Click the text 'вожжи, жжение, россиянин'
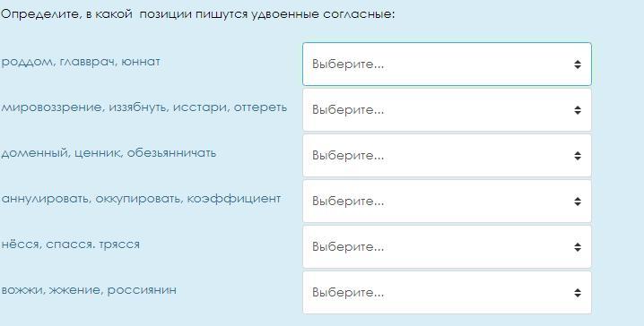 (89, 290)
